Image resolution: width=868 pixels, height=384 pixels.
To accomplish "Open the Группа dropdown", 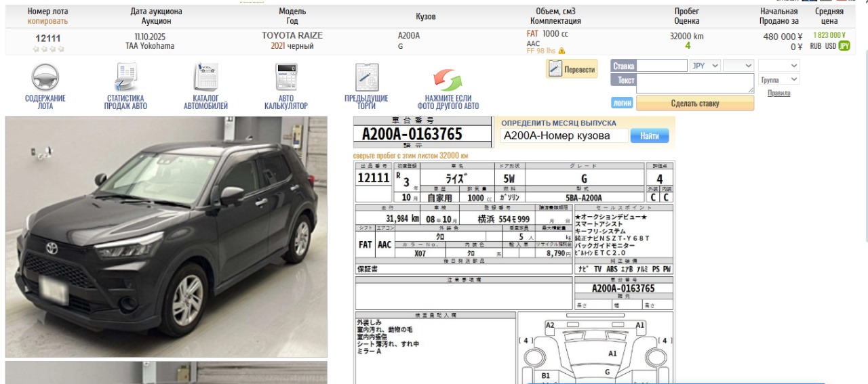I will [779, 80].
